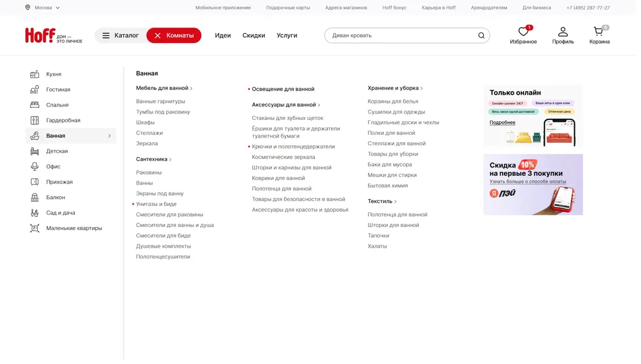Click the search magnifier icon
Viewport: 641px width, 364px height.
point(481,35)
